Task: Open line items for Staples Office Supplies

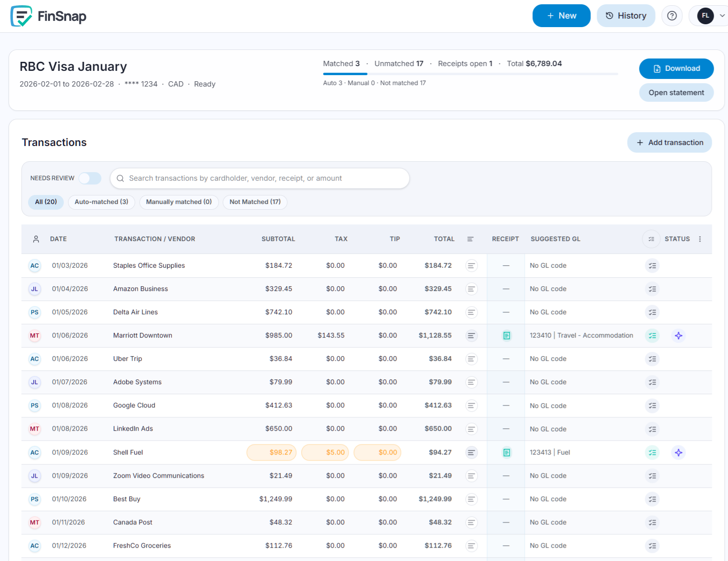Action: pyautogui.click(x=471, y=265)
